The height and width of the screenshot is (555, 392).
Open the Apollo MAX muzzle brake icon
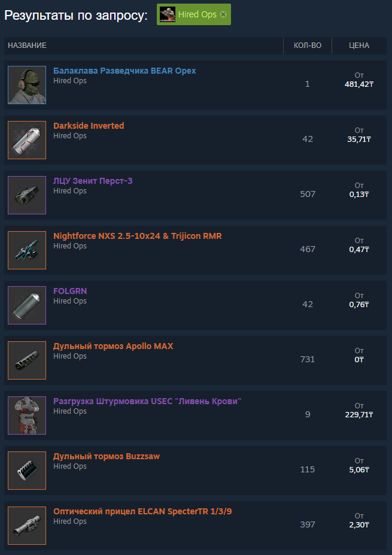(x=27, y=360)
